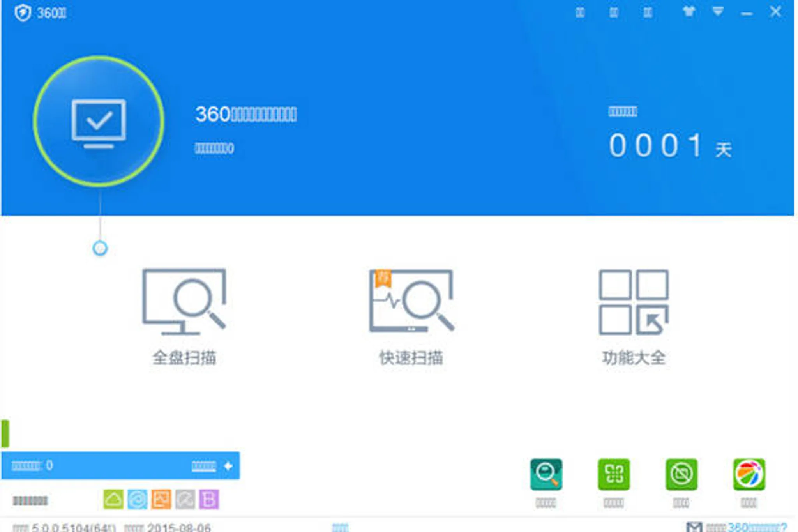
Task: Click the 功能大全 text label
Action: [634, 357]
